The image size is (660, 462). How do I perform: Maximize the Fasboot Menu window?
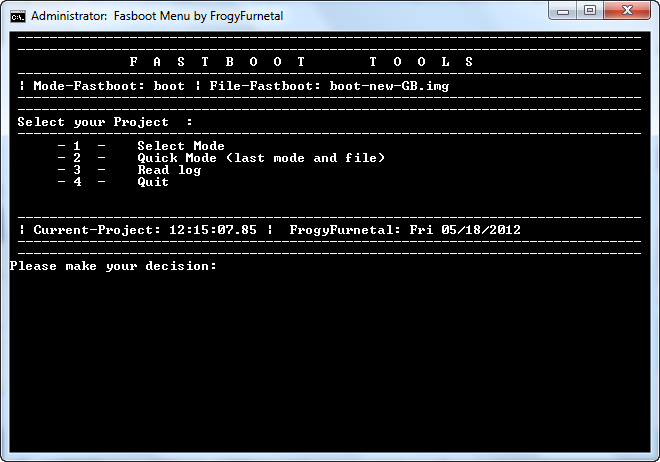point(590,11)
